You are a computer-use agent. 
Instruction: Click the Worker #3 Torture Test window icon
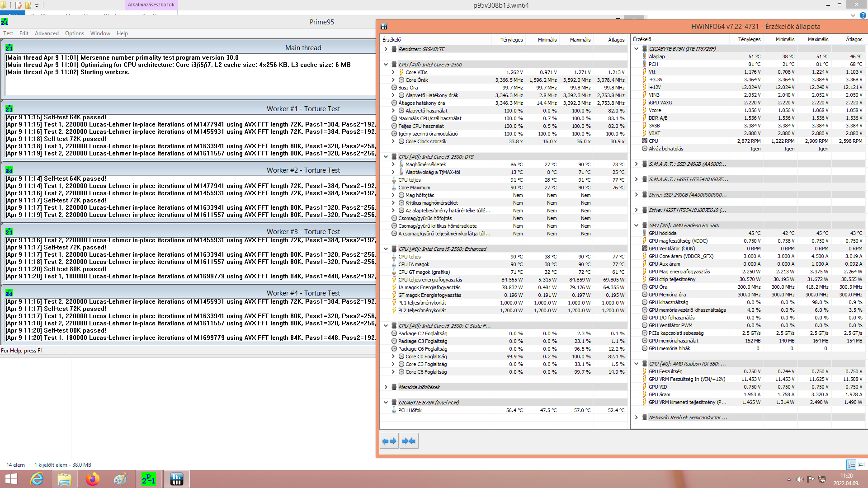point(9,231)
